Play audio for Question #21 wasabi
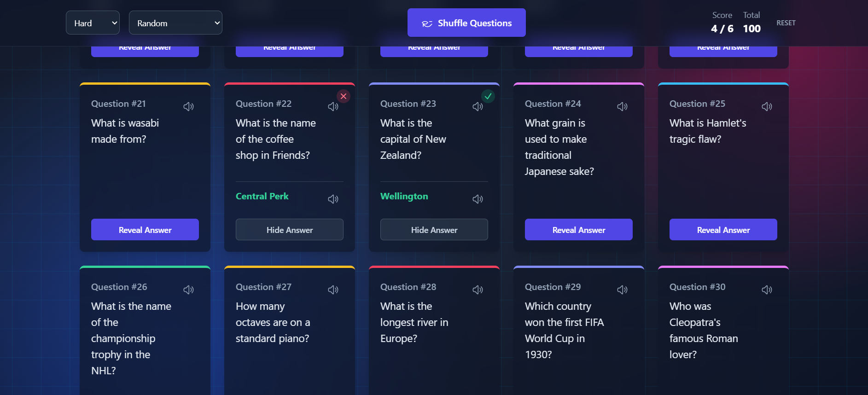The image size is (868, 395). coord(188,107)
